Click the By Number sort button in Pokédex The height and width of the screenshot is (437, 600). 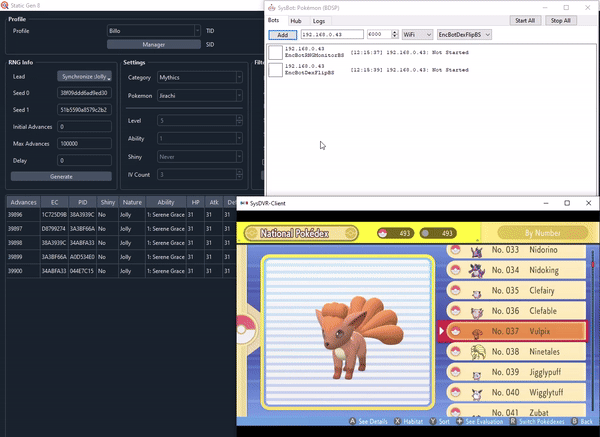click(543, 233)
